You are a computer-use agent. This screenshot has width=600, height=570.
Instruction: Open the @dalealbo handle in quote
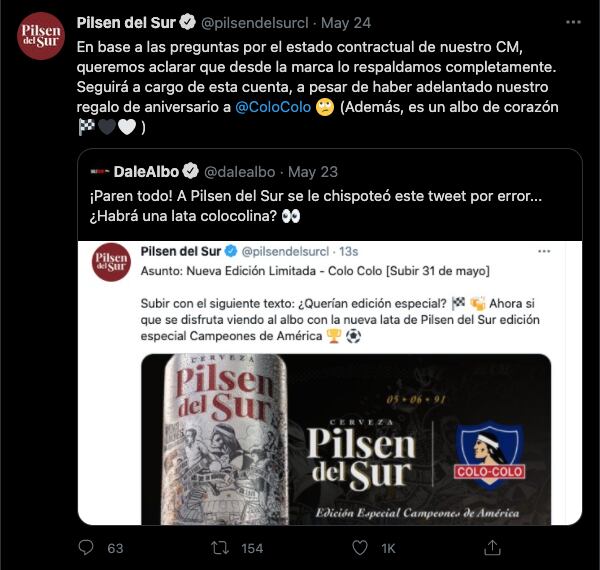coord(240,171)
